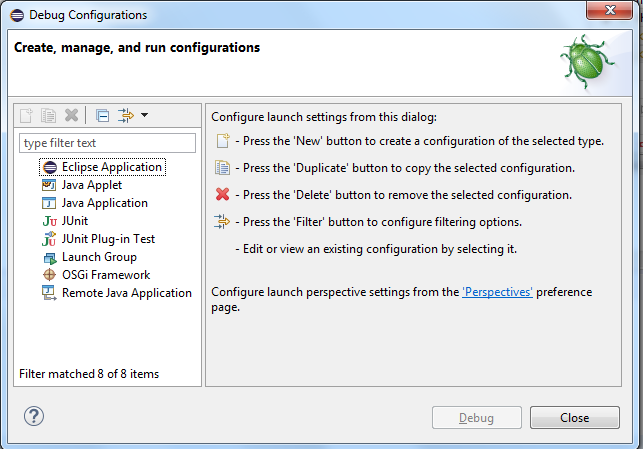
Task: Click the Filter launch configurations icon
Action: 126,116
